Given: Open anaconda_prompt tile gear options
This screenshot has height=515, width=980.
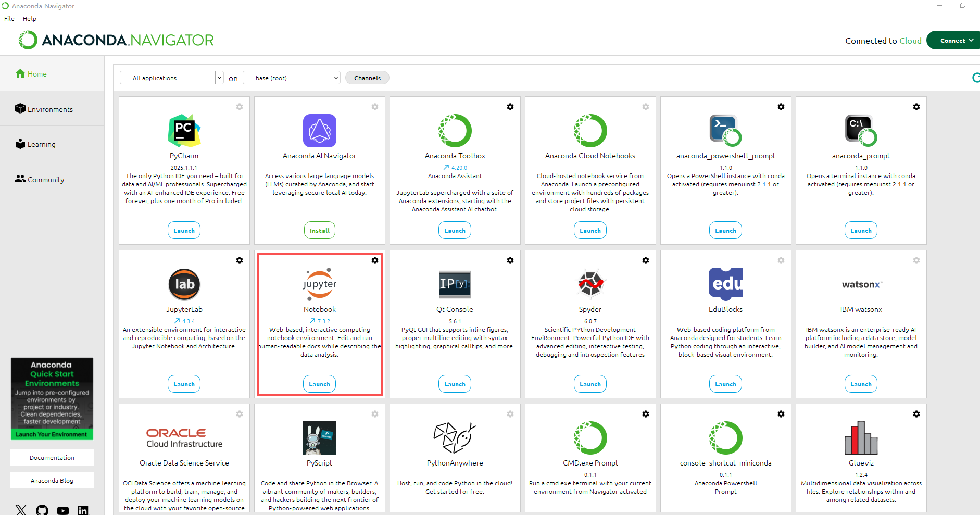Looking at the screenshot, I should click(x=916, y=107).
